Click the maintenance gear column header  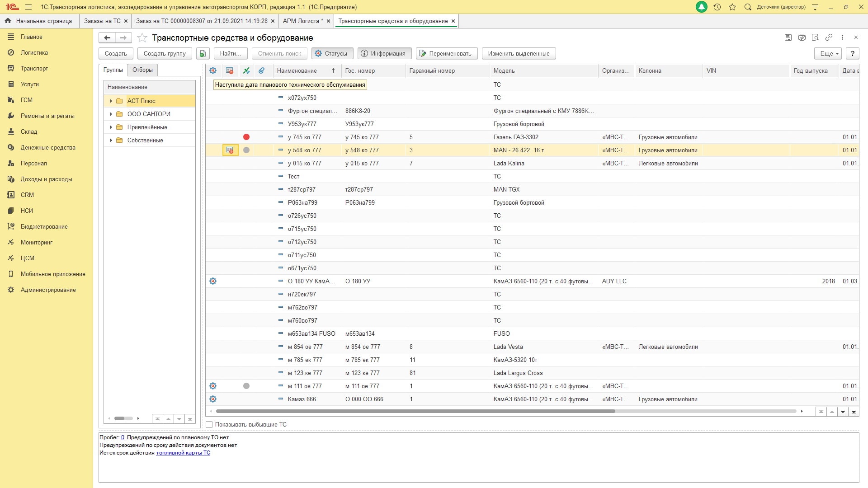213,70
